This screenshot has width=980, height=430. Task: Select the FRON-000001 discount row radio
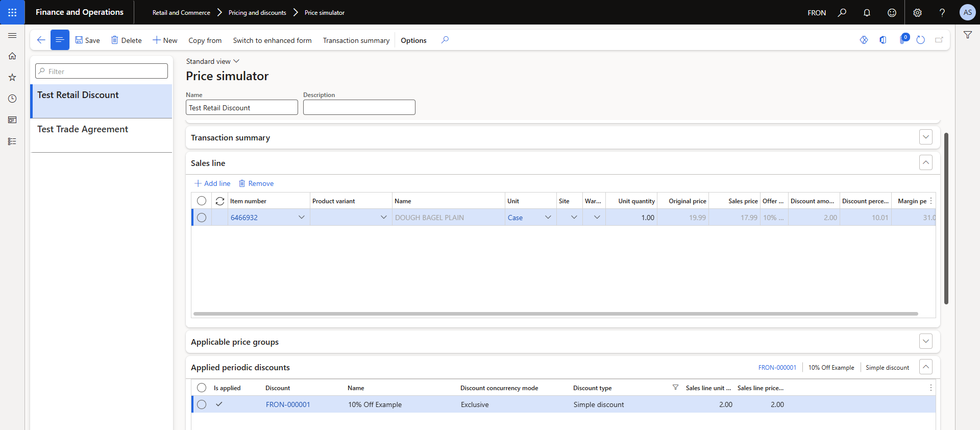pos(202,404)
